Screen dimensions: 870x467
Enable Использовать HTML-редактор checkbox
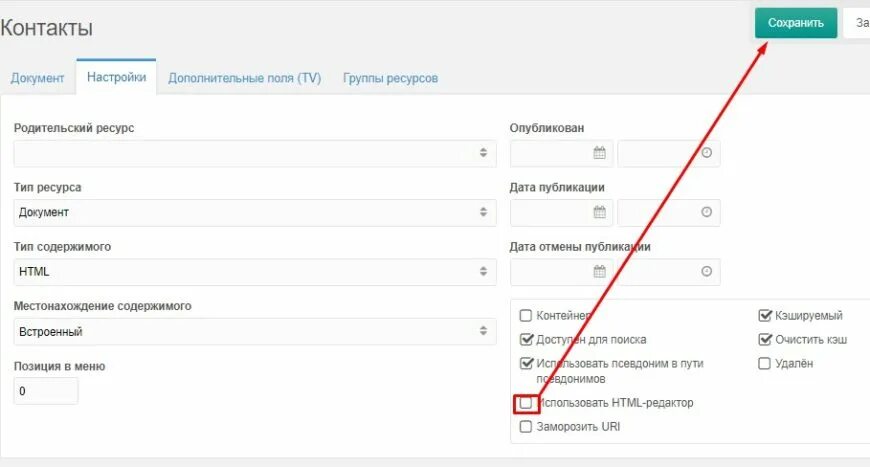pos(525,403)
